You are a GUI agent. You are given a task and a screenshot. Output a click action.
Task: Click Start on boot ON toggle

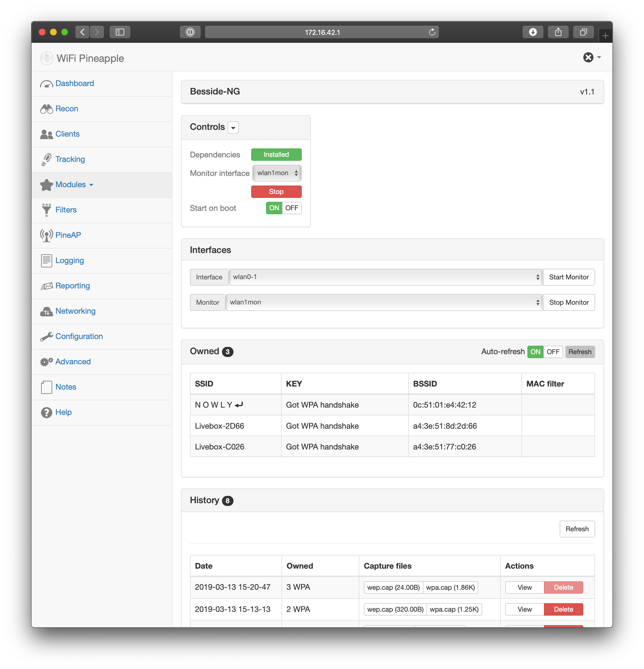pyautogui.click(x=274, y=208)
